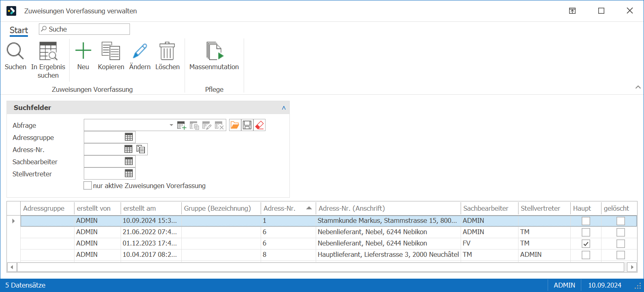
Task: Open ribbon display options in title bar
Action: click(572, 11)
